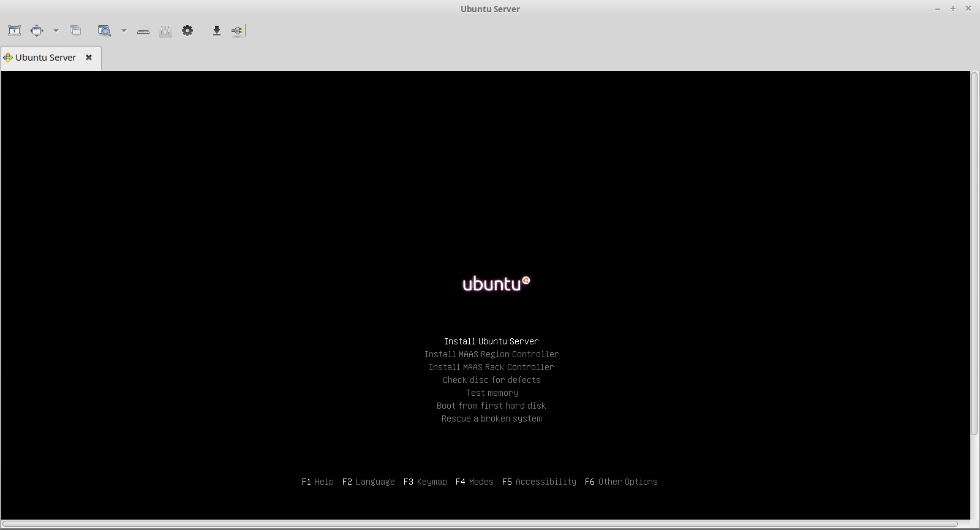
Task: Click the fit-window-to-remote-resolution icon
Action: [14, 31]
